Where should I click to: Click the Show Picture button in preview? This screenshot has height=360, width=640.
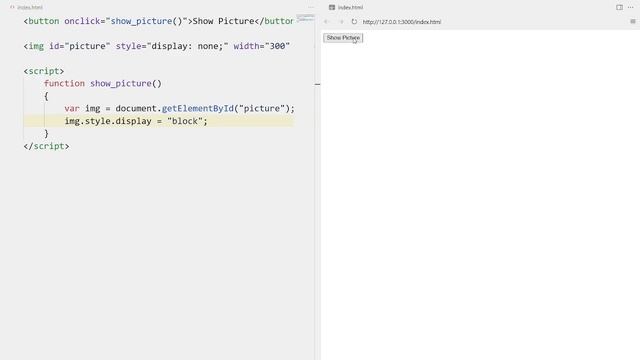[343, 38]
